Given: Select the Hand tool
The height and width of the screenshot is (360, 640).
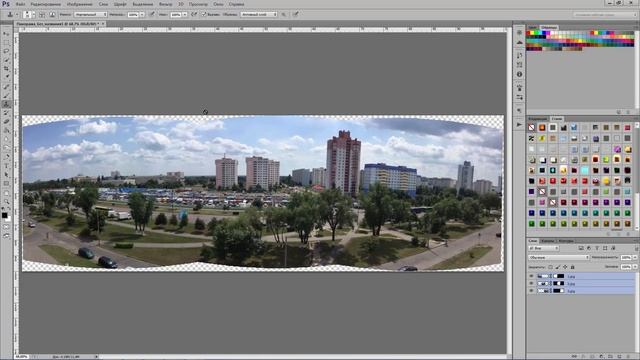Looking at the screenshot, I should coord(6,192).
